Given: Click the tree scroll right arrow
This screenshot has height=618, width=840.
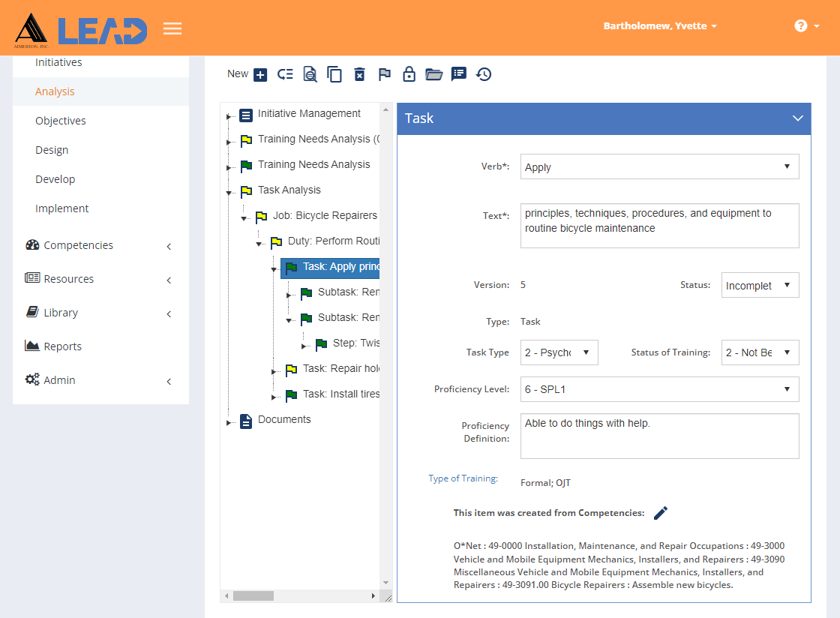Looking at the screenshot, I should pyautogui.click(x=373, y=596).
